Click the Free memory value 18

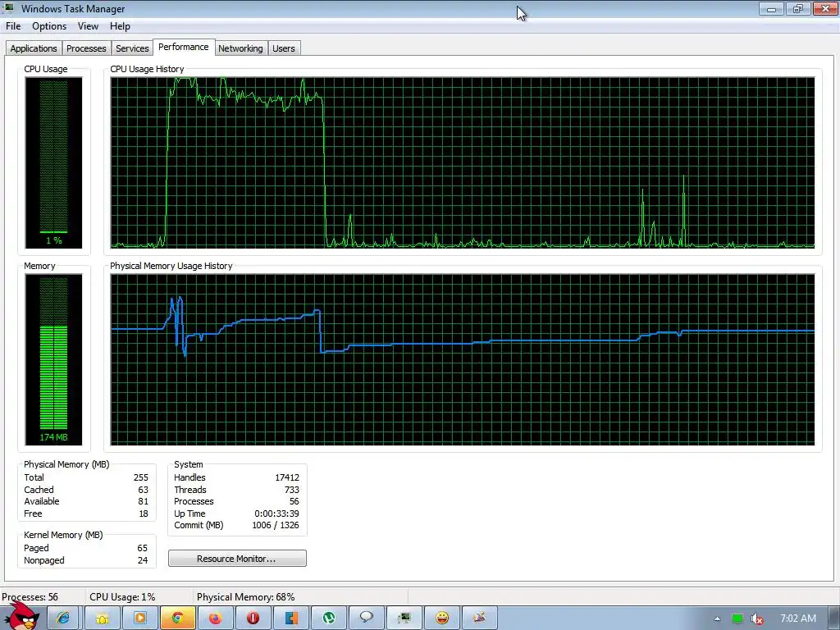(144, 514)
